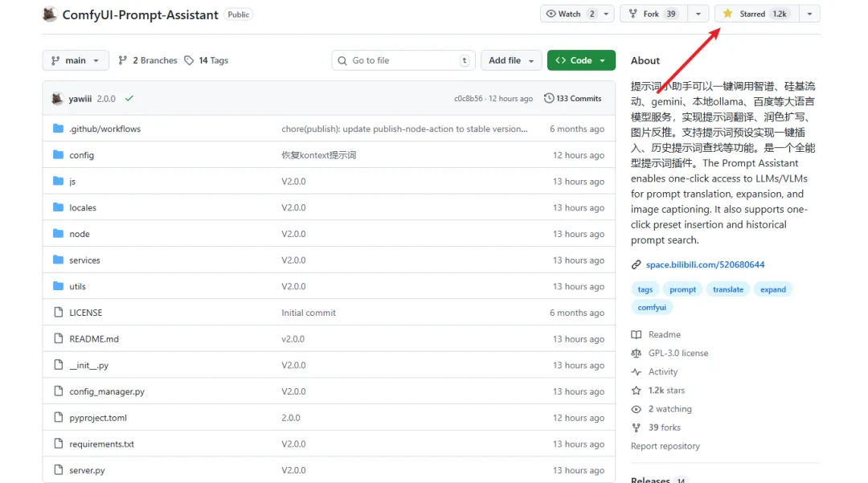Viewport: 868px width, 483px height.
Task: Open the js folder
Action: tap(72, 182)
